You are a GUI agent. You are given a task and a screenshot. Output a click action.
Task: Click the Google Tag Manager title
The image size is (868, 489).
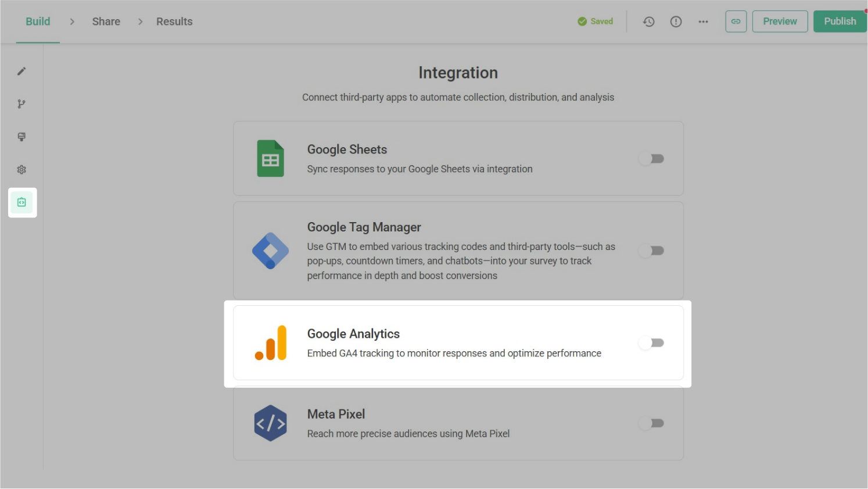click(x=364, y=227)
